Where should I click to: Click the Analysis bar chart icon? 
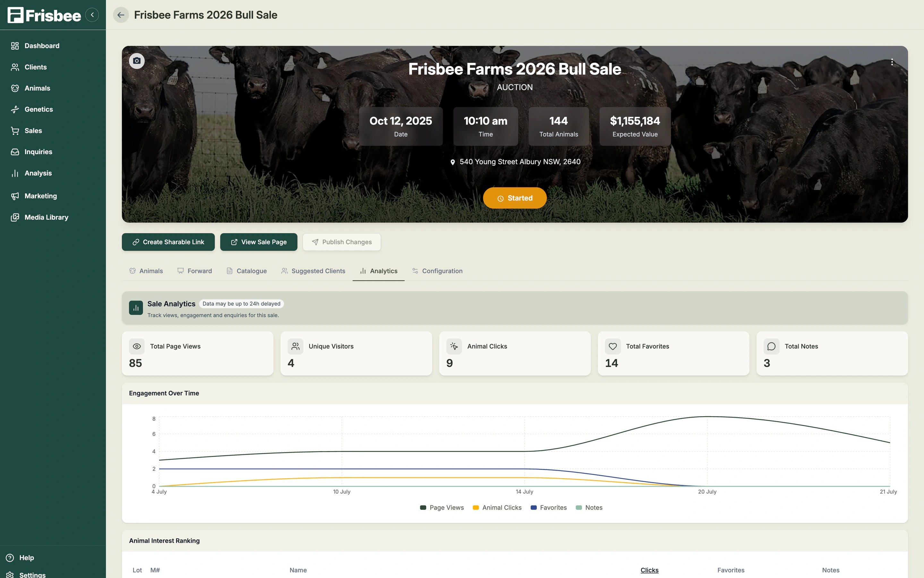click(x=15, y=173)
